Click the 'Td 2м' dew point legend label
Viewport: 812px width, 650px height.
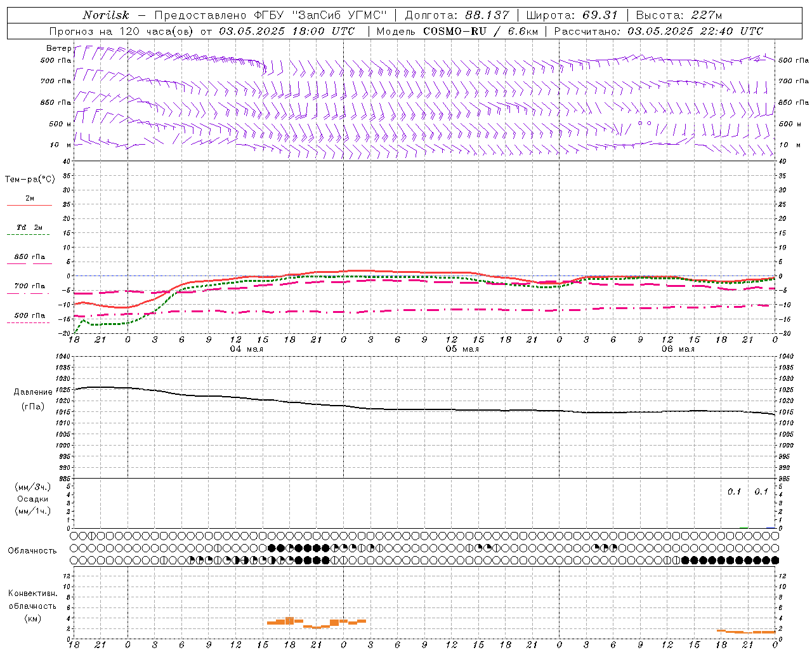click(x=29, y=227)
